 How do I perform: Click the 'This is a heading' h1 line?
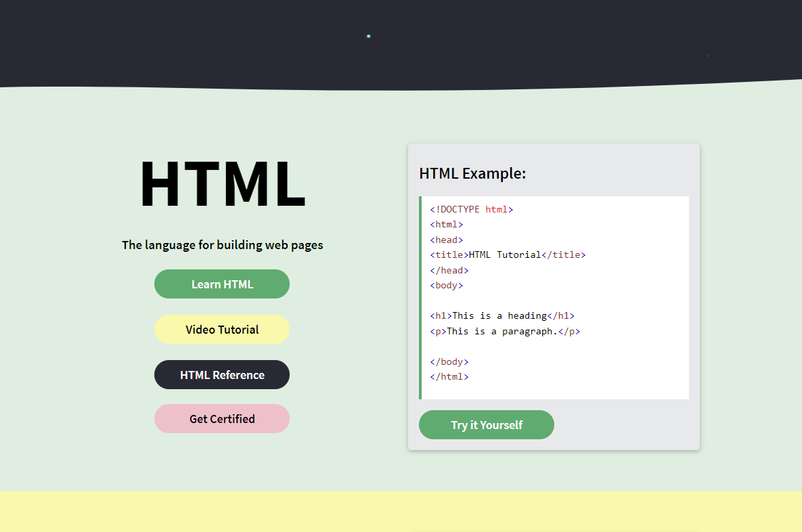point(502,316)
